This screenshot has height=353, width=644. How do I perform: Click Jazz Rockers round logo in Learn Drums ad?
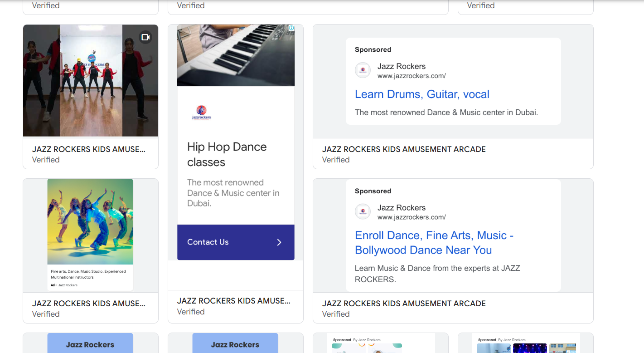point(363,70)
